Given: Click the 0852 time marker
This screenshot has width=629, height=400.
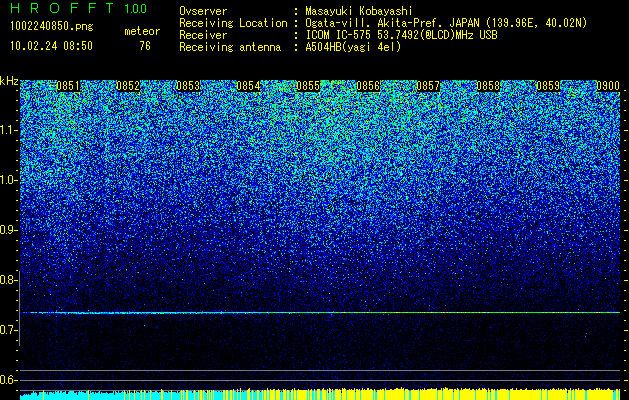Looking at the screenshot, I should [128, 86].
